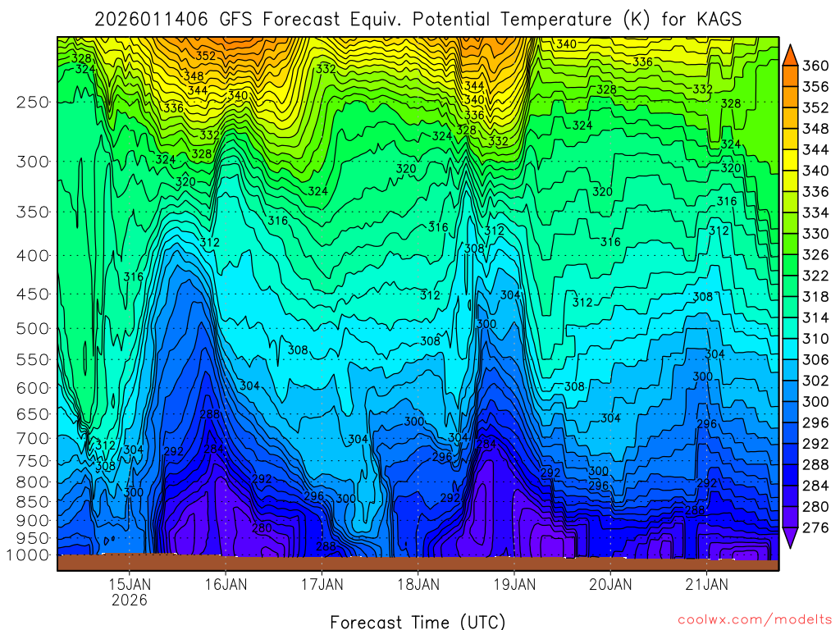Click the purple arrow below the color legend
The height and width of the screenshot is (630, 840).
pyautogui.click(x=790, y=538)
